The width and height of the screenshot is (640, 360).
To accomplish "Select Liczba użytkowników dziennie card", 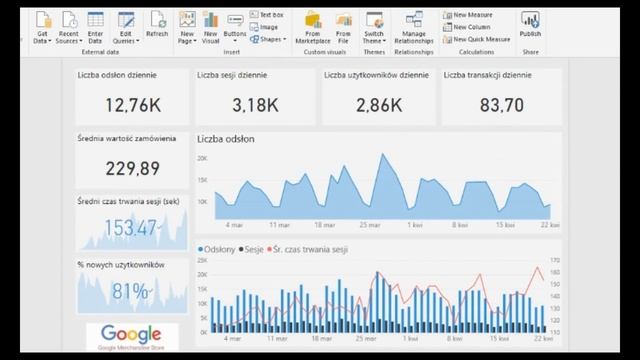I will point(379,97).
